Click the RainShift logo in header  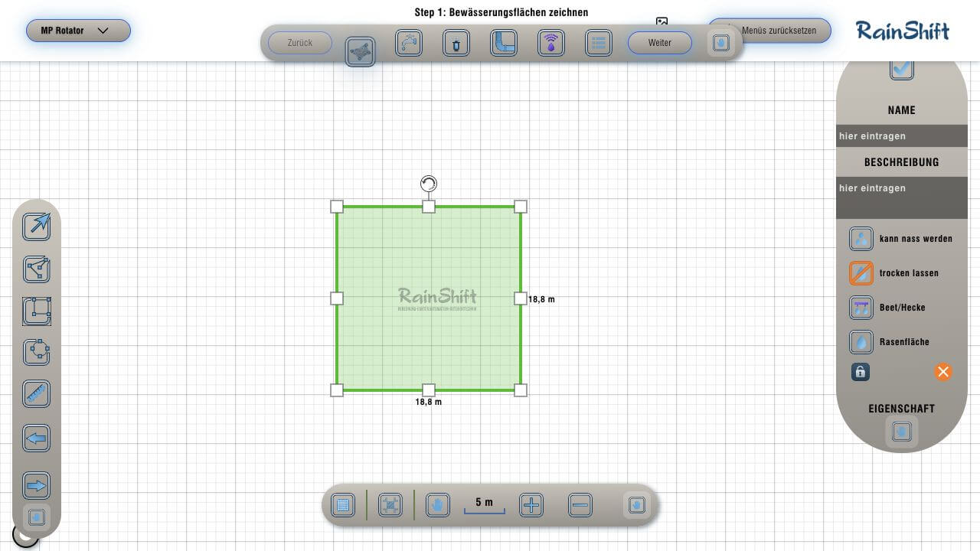click(903, 31)
